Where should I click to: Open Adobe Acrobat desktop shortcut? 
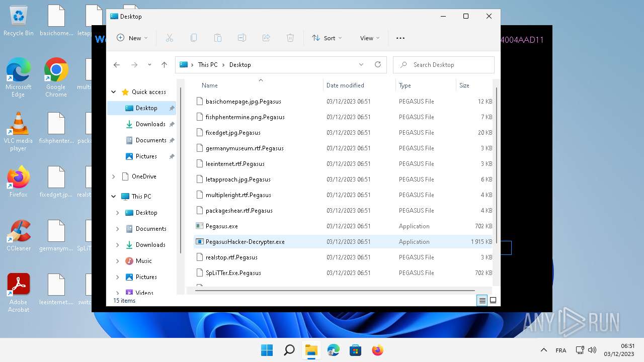(19, 293)
